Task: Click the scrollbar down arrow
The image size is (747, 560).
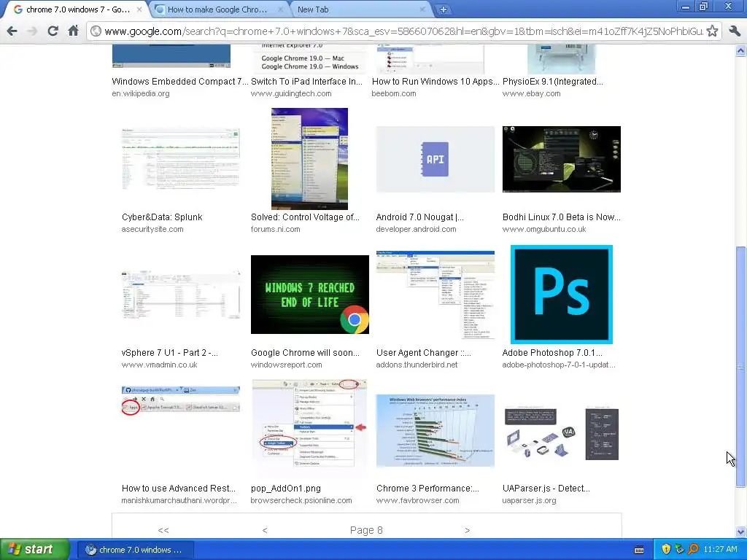Action: pos(741,532)
